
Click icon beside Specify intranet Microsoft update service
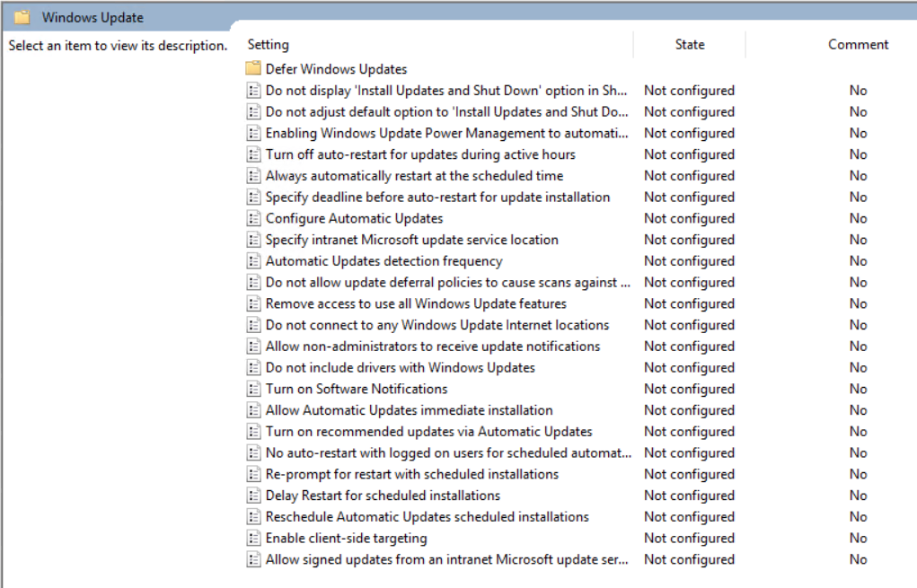click(x=253, y=240)
